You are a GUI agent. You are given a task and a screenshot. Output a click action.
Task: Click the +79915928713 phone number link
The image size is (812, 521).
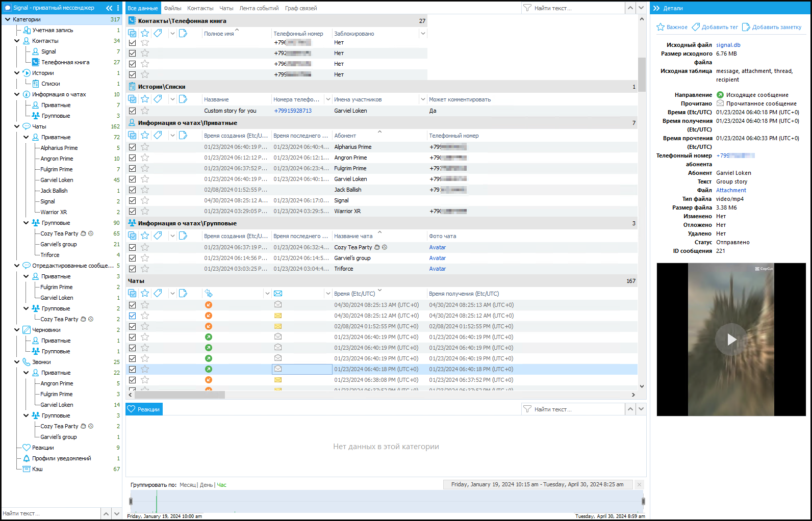(x=293, y=111)
